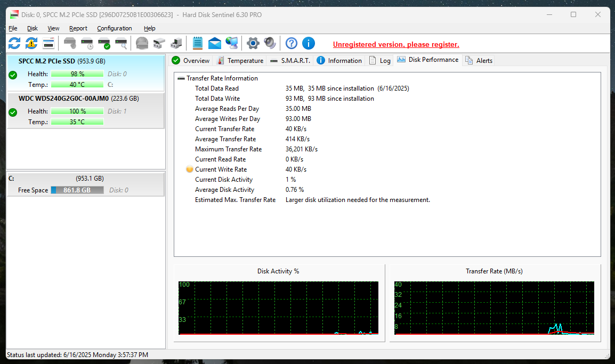Open the Configuration gear icon in toolbar
Screen dimensions: 615x364
click(253, 43)
